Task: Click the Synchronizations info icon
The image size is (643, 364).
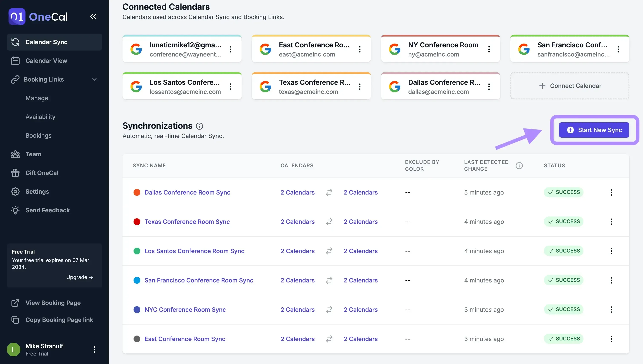Action: (199, 126)
